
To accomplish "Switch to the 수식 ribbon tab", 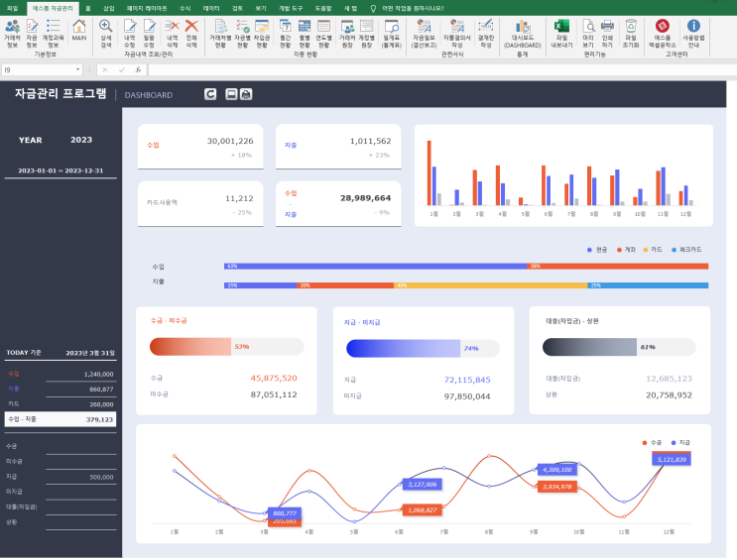I will coord(184,7).
